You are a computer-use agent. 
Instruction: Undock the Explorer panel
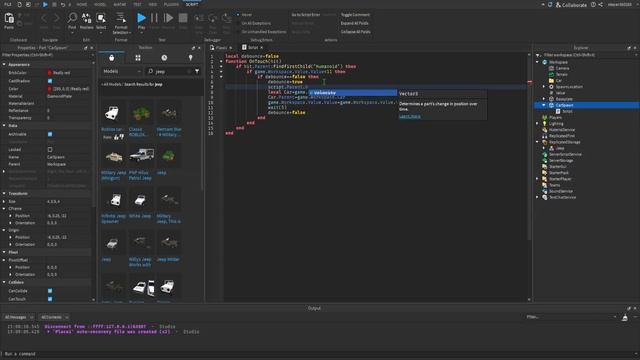[629, 48]
